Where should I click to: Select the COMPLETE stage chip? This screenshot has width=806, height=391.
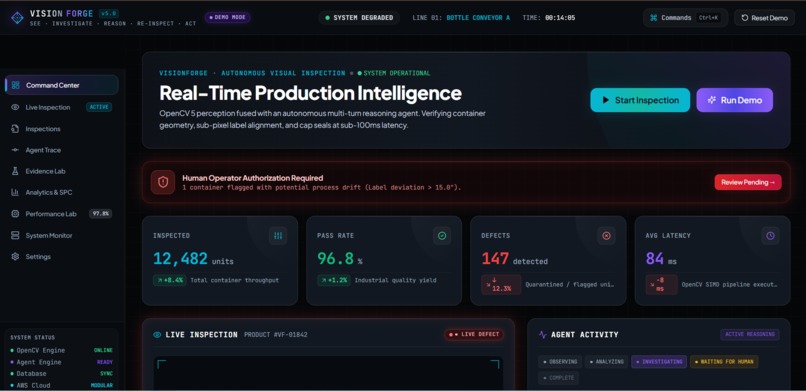tap(558, 378)
